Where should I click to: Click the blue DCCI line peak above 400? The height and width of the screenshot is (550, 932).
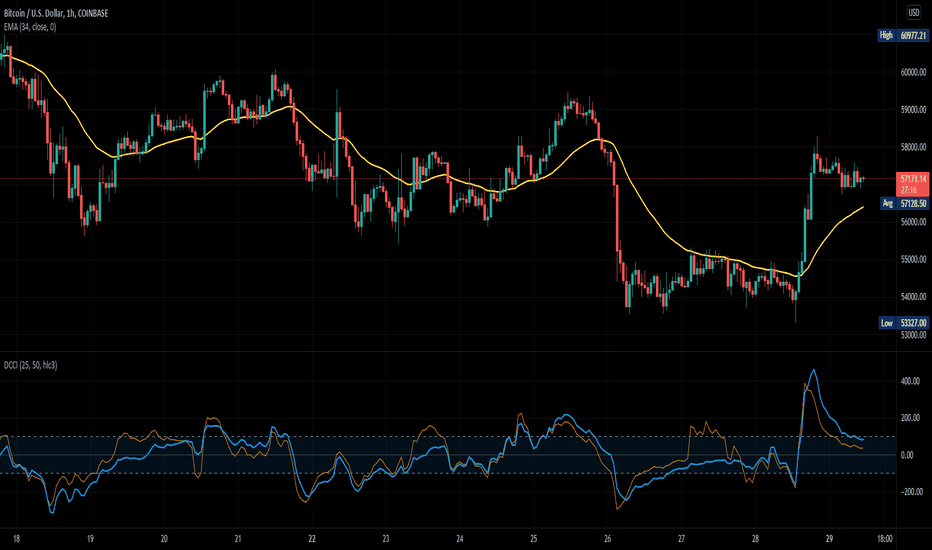(814, 370)
